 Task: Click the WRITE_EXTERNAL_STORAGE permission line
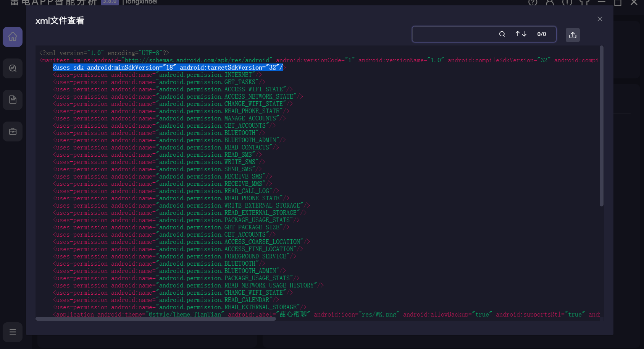(181, 205)
